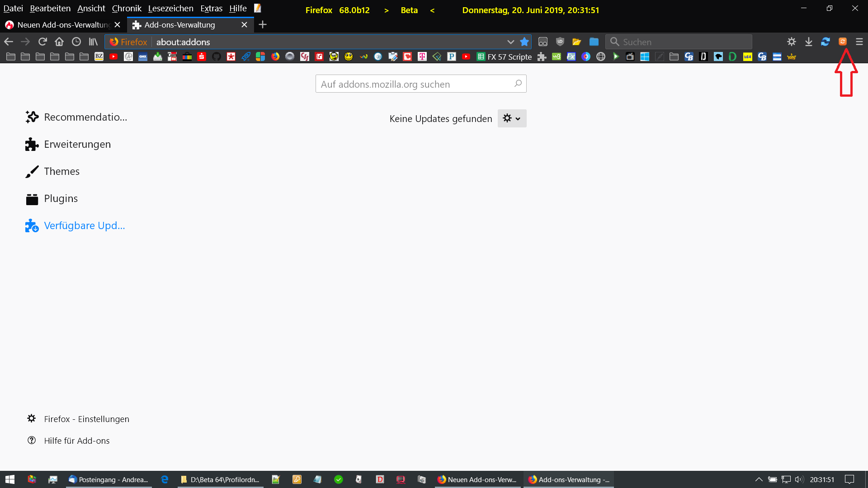
Task: Open the Erweiterungen category
Action: point(77,145)
